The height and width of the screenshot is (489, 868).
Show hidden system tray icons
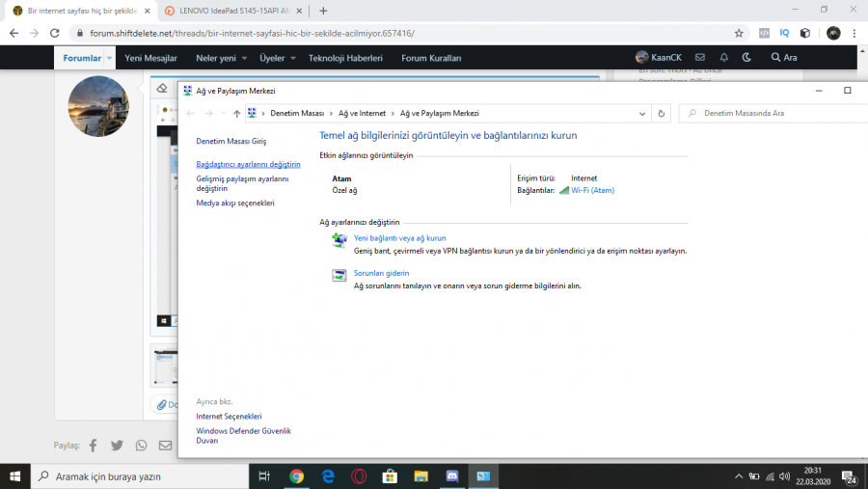739,476
